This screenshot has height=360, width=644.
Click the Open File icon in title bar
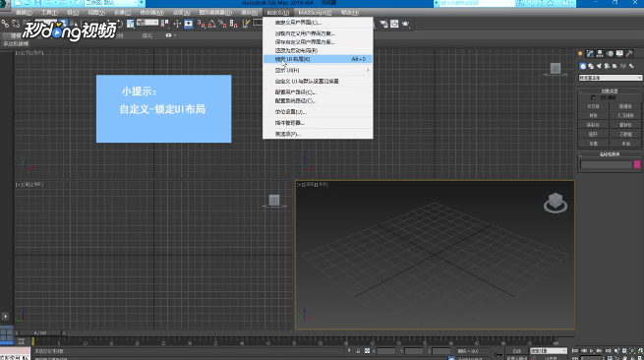28,3
